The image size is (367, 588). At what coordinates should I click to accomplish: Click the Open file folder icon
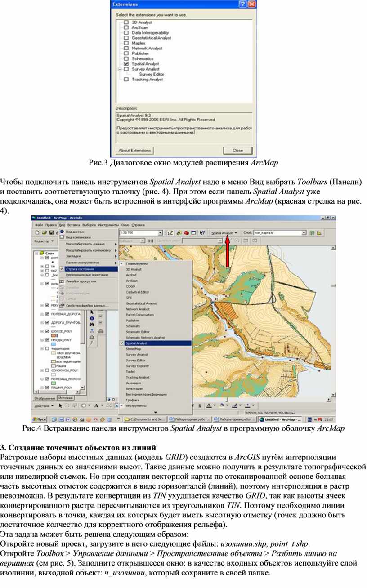44,233
